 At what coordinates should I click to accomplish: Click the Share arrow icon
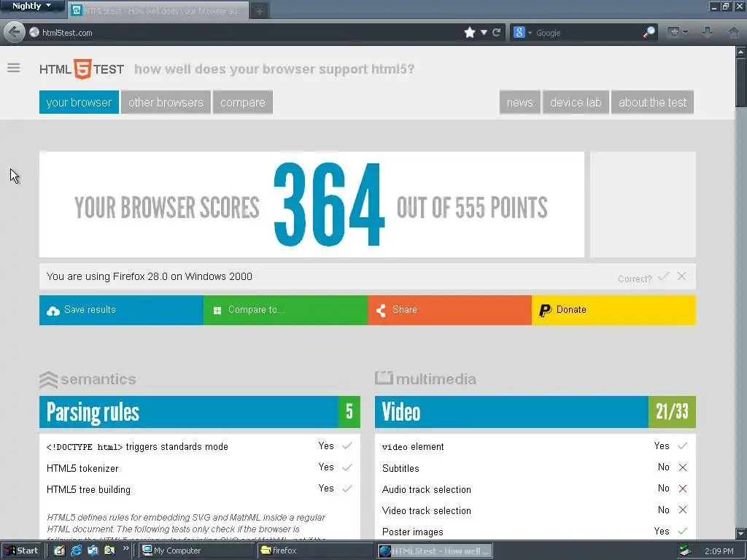coord(381,311)
